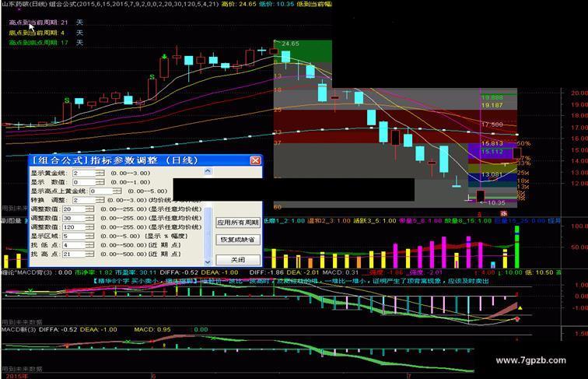Adjust the 找高点 spinner arrows

click(x=89, y=254)
